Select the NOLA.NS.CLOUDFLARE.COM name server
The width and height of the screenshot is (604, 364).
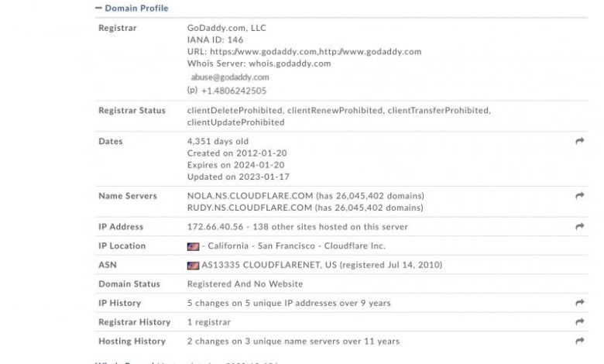click(x=250, y=196)
